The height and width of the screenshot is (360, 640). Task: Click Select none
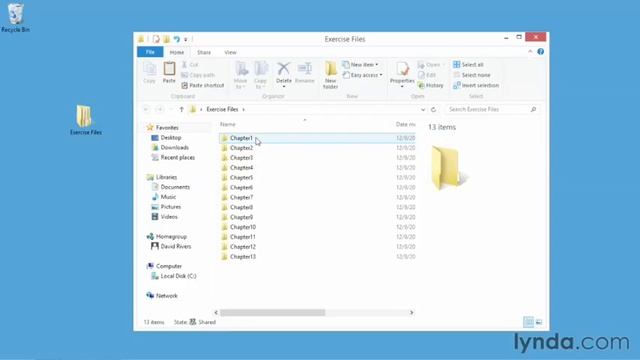(472, 75)
